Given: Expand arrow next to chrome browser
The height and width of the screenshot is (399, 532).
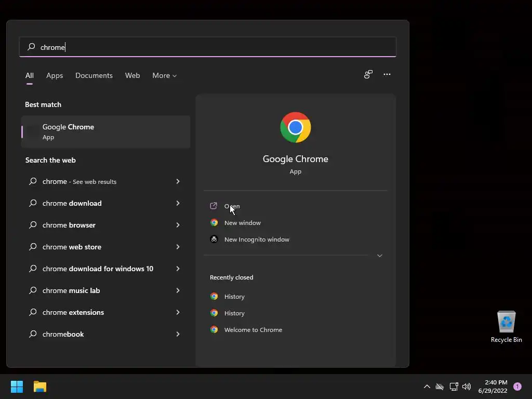Looking at the screenshot, I should pos(178,225).
